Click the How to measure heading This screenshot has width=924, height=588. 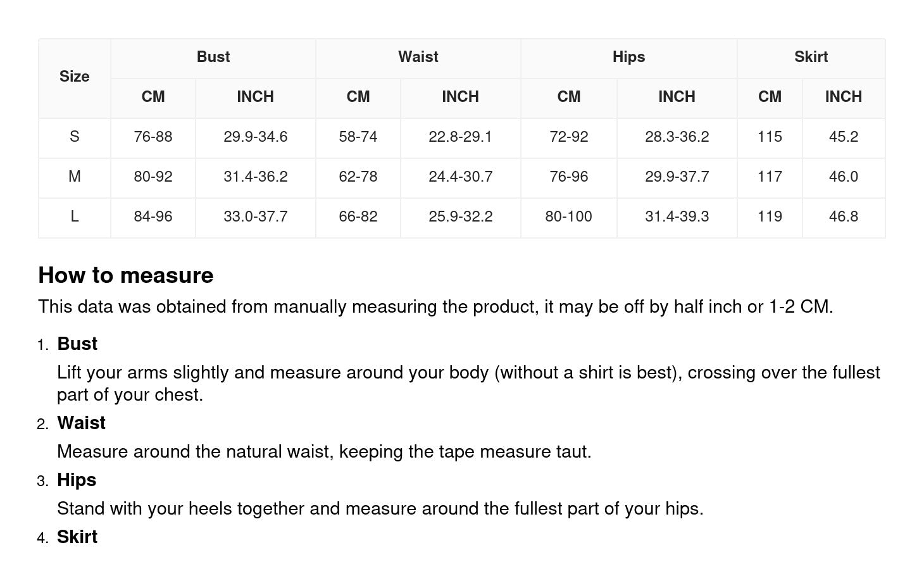click(126, 275)
